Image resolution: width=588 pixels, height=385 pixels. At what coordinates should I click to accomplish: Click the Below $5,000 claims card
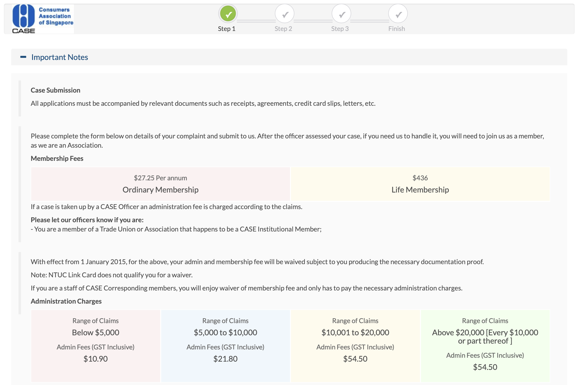pyautogui.click(x=96, y=346)
